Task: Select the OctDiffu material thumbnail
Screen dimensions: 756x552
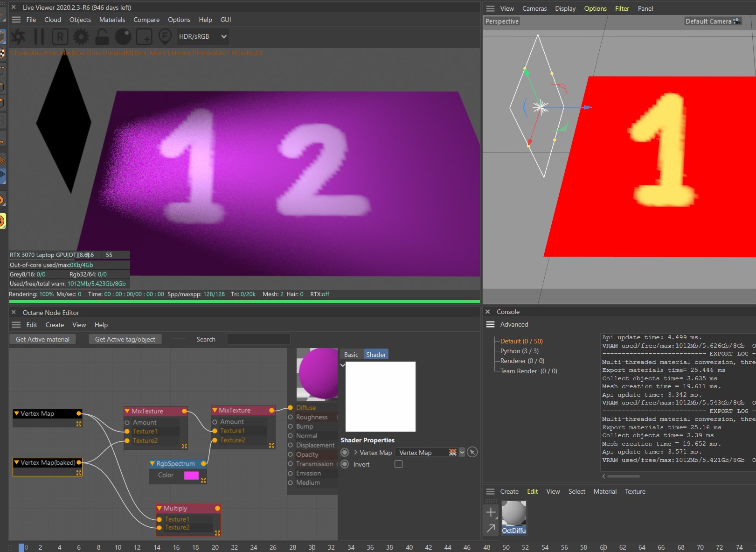Action: (x=514, y=517)
